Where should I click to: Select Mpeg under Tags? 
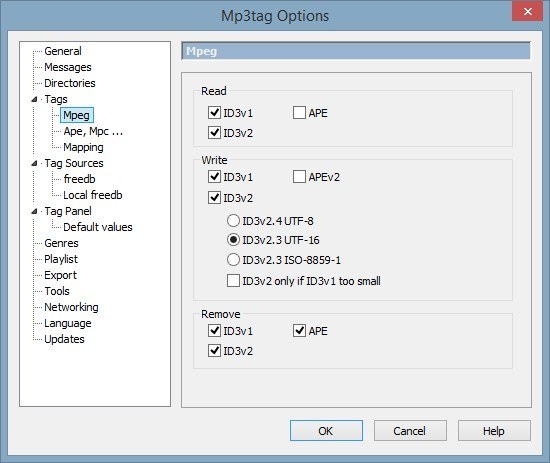point(76,115)
